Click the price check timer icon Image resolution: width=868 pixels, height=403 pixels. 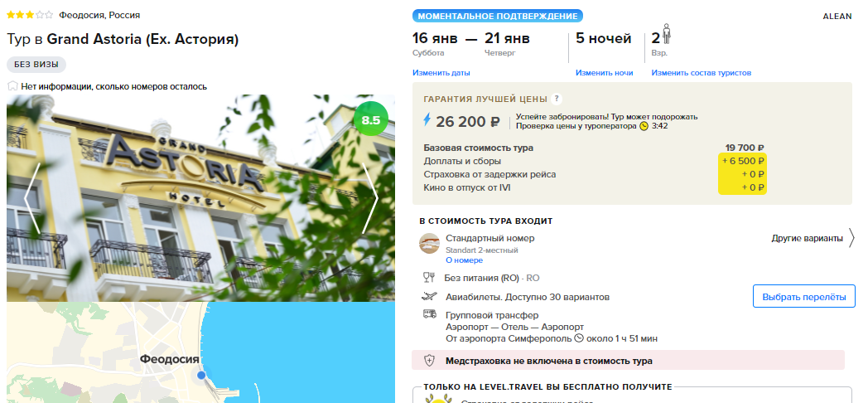(644, 126)
